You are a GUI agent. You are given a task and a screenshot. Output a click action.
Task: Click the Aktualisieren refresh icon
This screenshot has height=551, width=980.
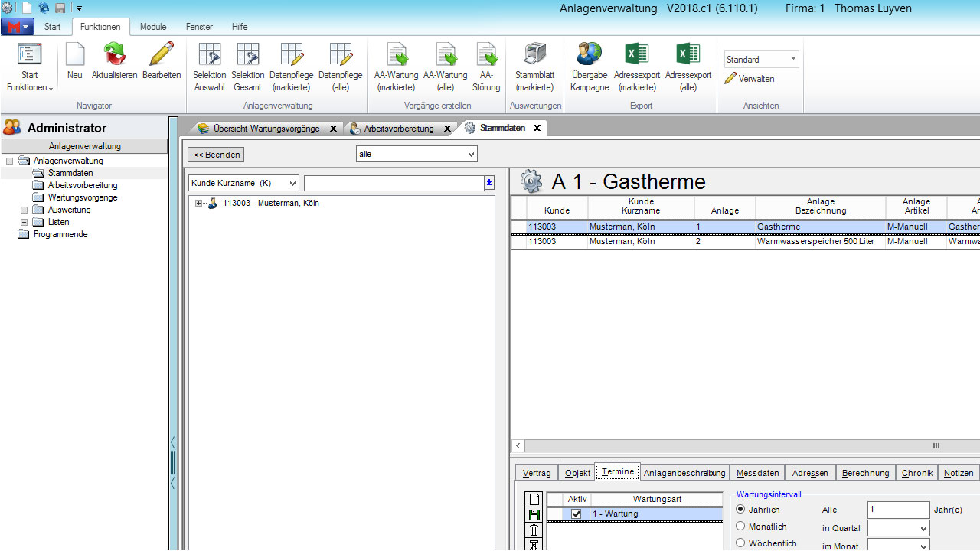[x=115, y=54]
